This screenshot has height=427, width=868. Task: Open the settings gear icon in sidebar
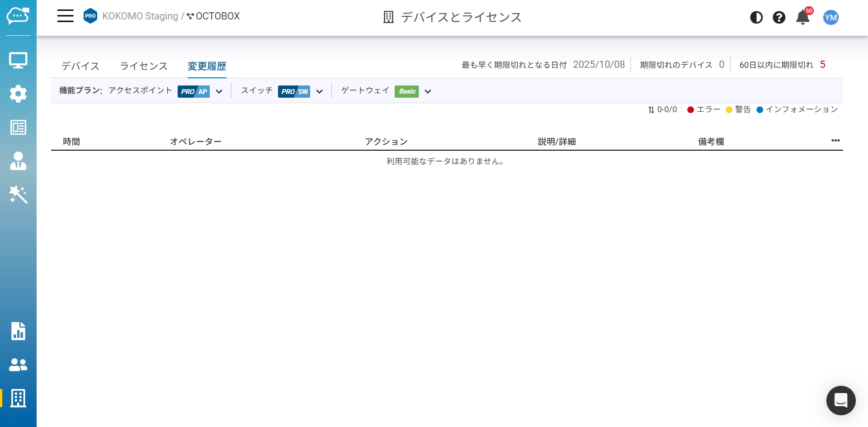(18, 94)
